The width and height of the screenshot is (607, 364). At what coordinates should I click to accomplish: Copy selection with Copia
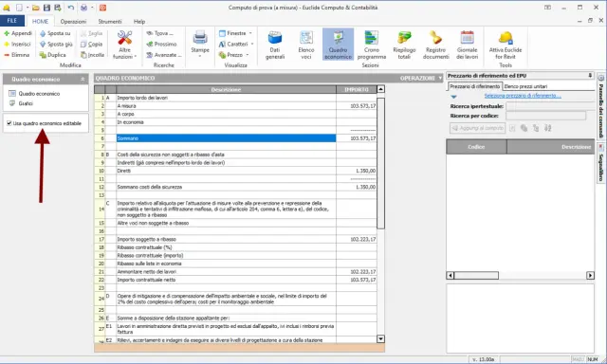92,45
